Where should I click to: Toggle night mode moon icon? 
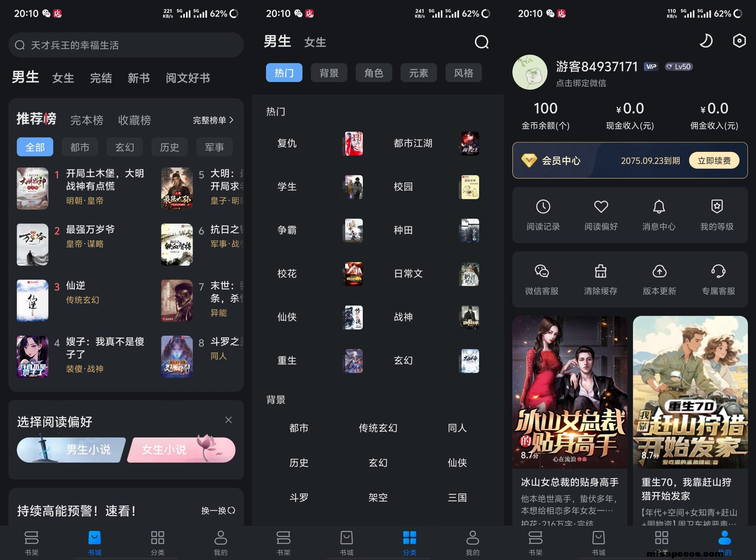pos(706,41)
